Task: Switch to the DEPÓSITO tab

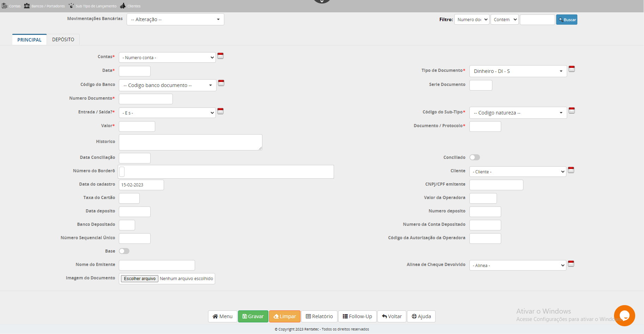Action: (63, 39)
